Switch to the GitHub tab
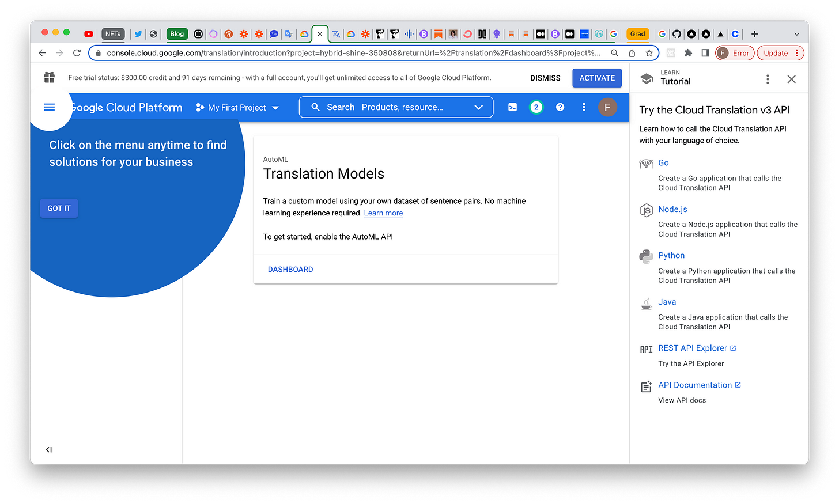 point(677,34)
